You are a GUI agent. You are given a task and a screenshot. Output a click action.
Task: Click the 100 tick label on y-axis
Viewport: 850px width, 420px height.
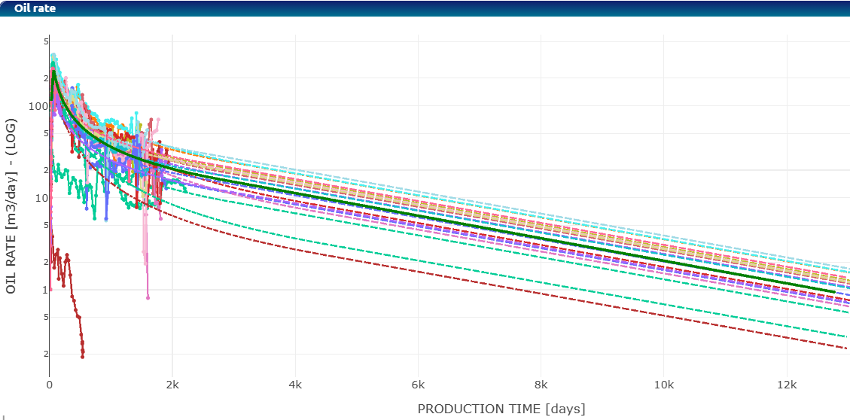tap(37, 106)
